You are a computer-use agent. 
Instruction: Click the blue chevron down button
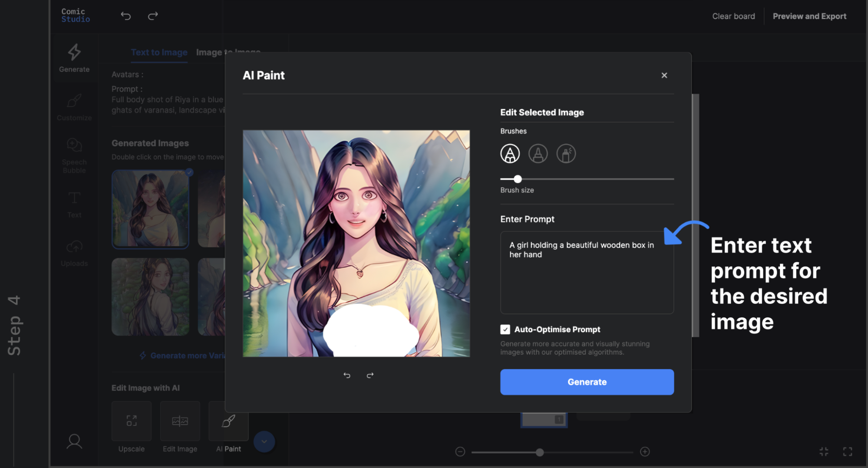tap(264, 442)
